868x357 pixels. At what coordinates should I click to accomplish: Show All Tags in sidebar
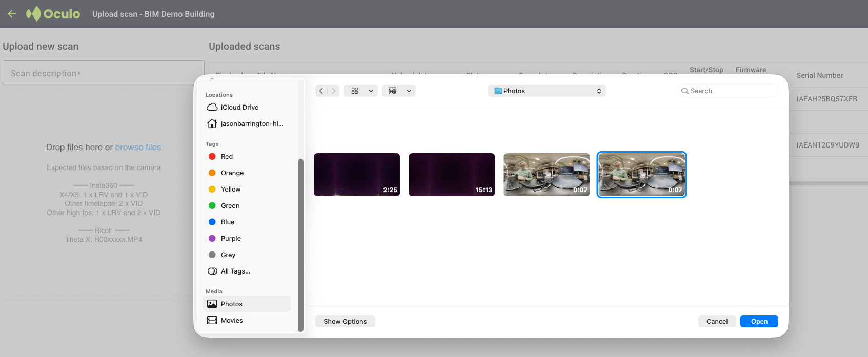point(235,271)
